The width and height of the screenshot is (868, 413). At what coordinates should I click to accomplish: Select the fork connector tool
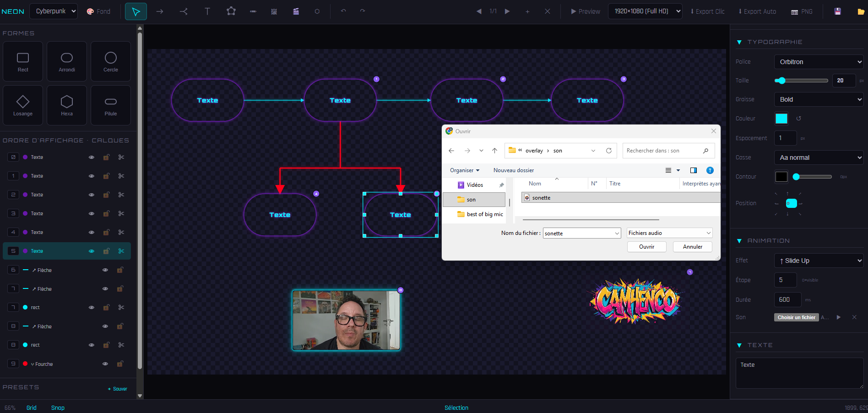click(184, 11)
